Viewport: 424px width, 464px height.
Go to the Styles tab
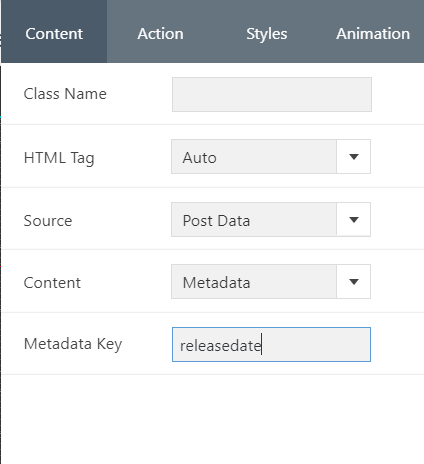click(267, 34)
